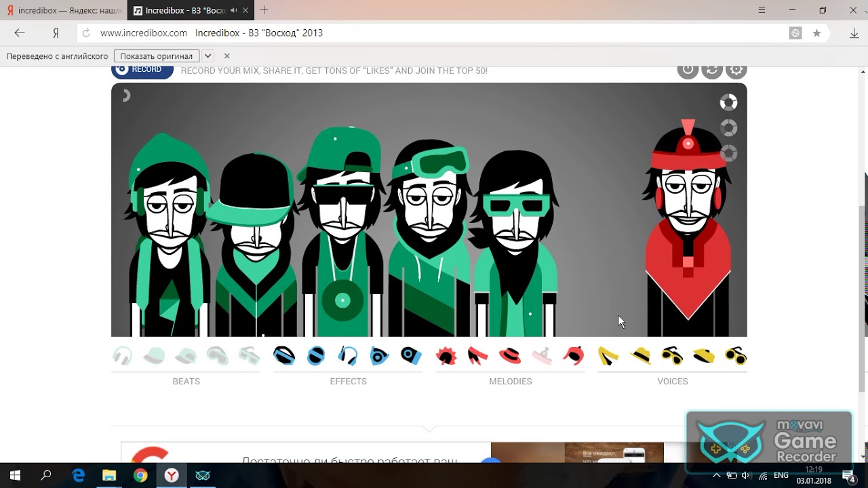Open the browser hamburger menu
The width and height of the screenshot is (868, 488).
(x=762, y=10)
